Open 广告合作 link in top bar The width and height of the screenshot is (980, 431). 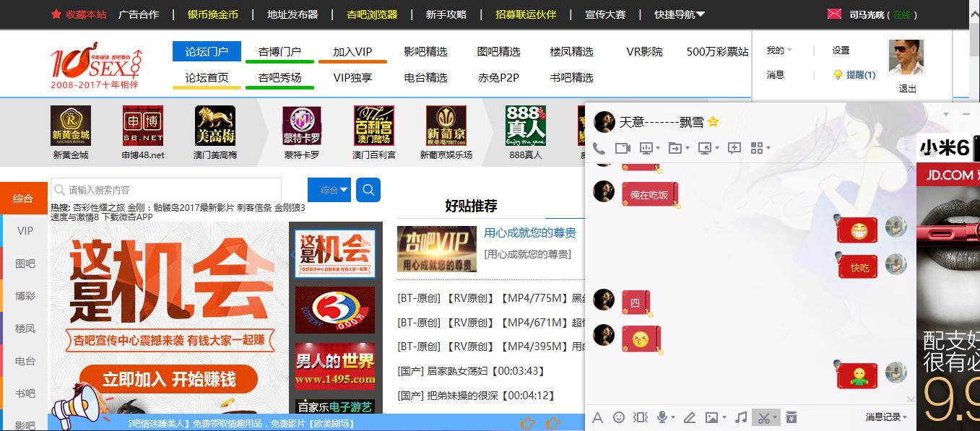[x=139, y=14]
